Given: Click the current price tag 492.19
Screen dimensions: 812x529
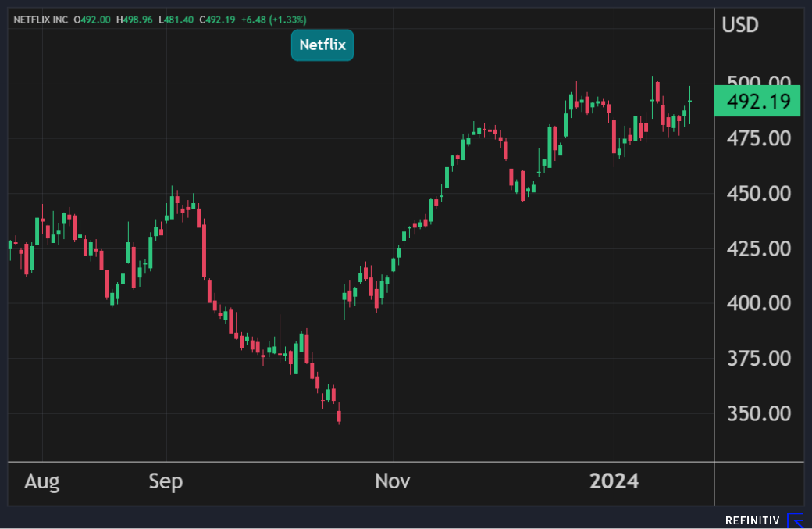Looking at the screenshot, I should pyautogui.click(x=757, y=102).
